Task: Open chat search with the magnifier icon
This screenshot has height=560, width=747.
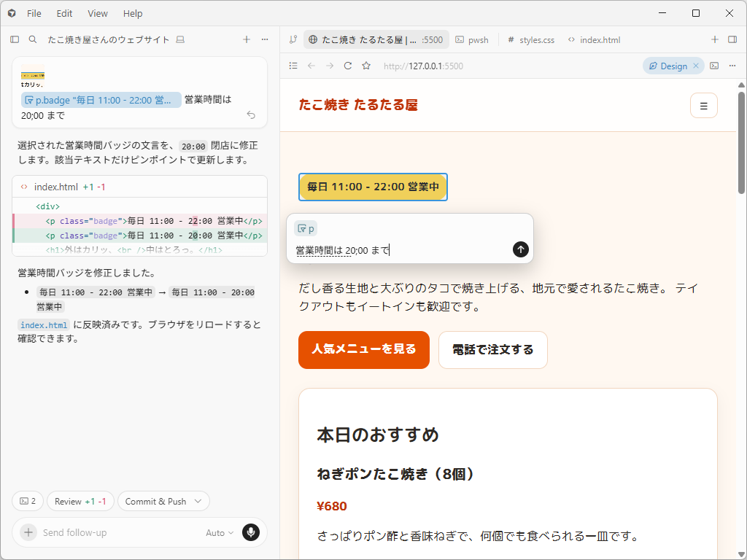Action: pyautogui.click(x=32, y=39)
